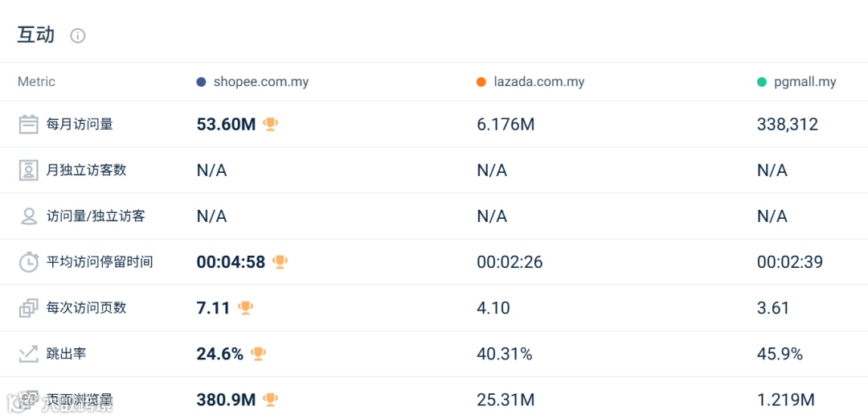Click the Metric column header
Viewport: 868px width, 419px height.
(36, 82)
